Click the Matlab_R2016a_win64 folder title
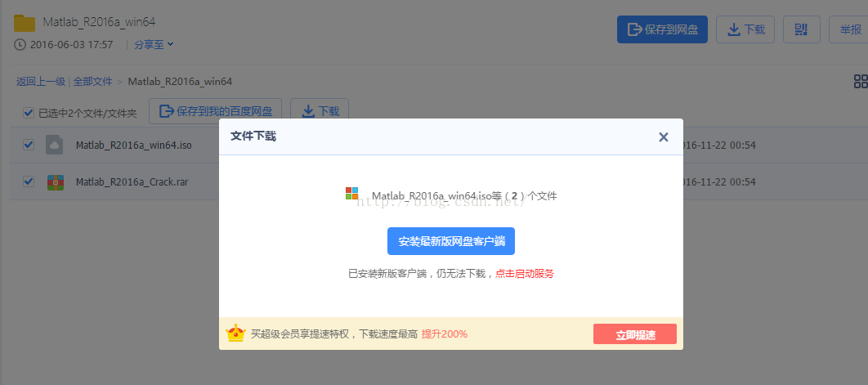The image size is (868, 385). tap(99, 22)
